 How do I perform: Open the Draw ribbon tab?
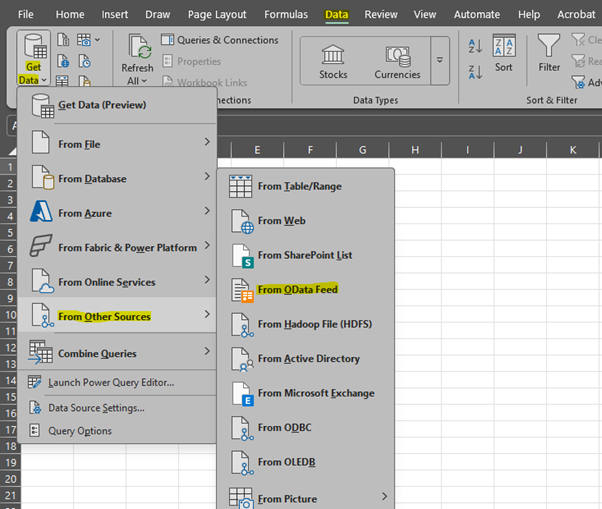pyautogui.click(x=157, y=15)
